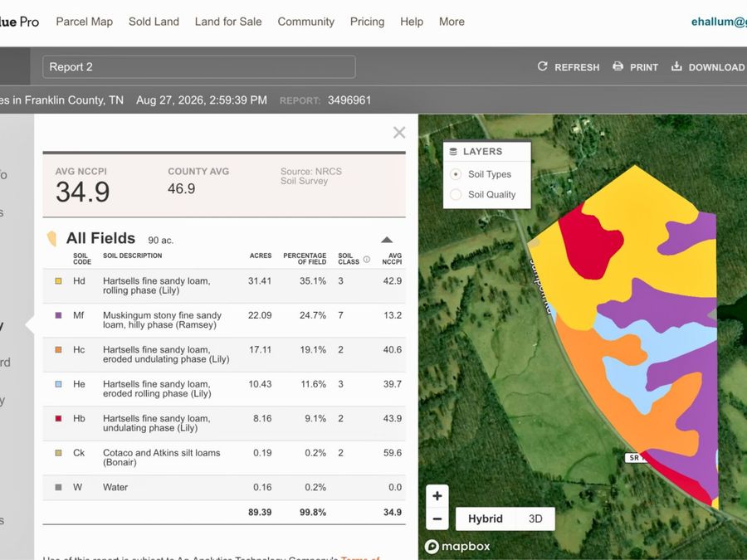The width and height of the screenshot is (747, 560).
Task: Select the Soil Types radio button
Action: pos(456,174)
